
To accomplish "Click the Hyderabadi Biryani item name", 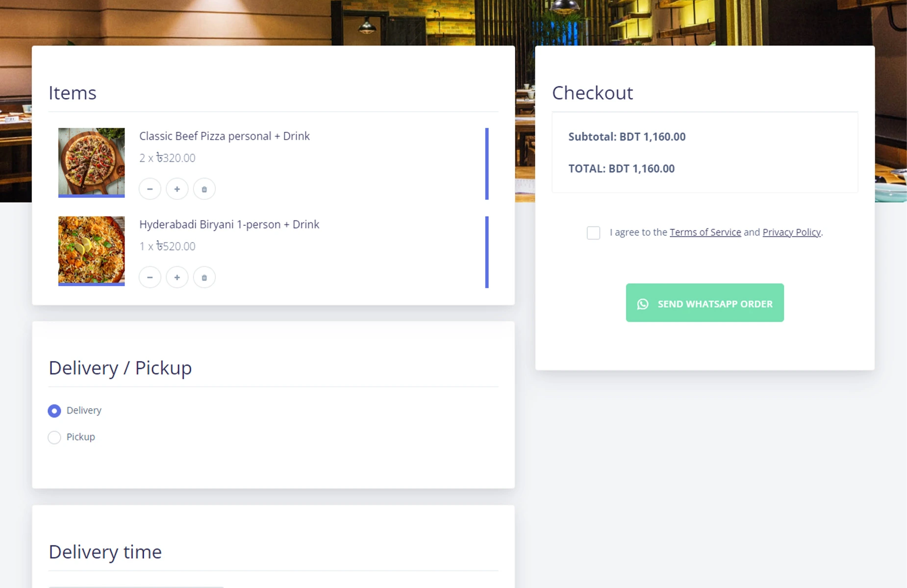I will [229, 224].
